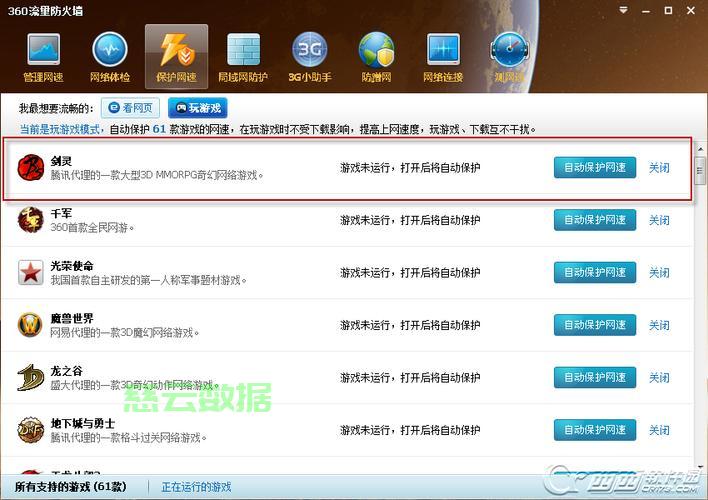Click 360首款全民网游 description text
Screen dimensions: 708x500
coord(92,228)
